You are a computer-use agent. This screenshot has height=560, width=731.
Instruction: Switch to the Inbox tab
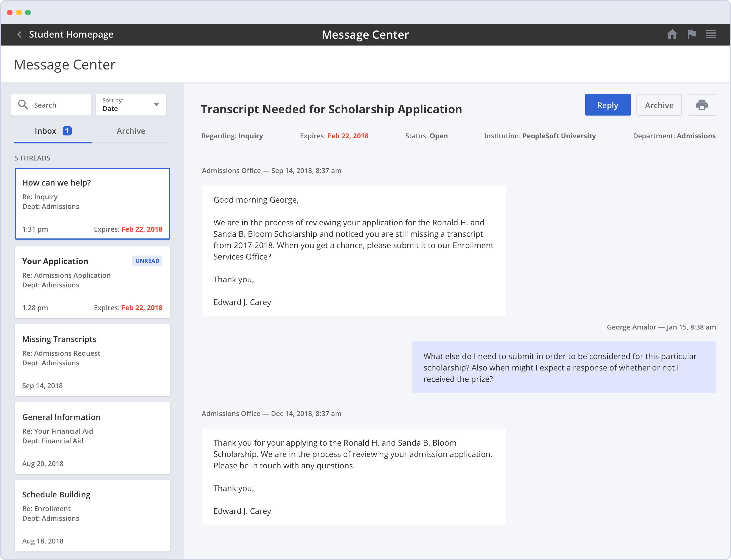(x=53, y=131)
